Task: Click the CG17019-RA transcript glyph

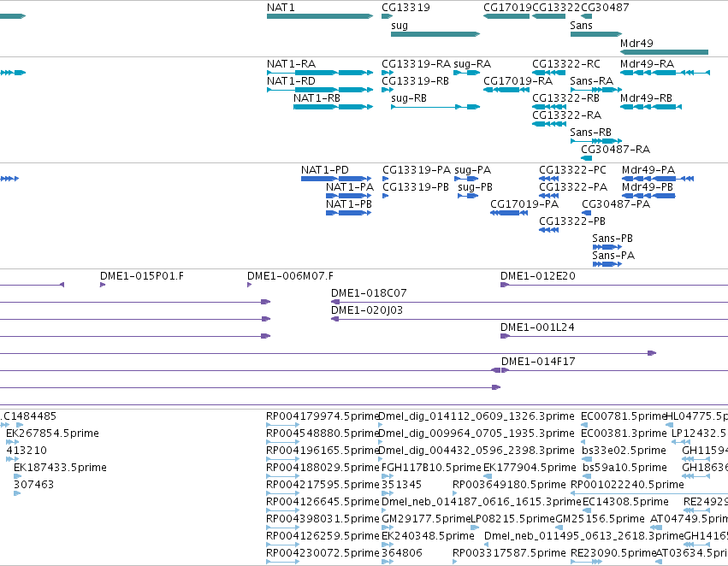Action: tap(506, 90)
